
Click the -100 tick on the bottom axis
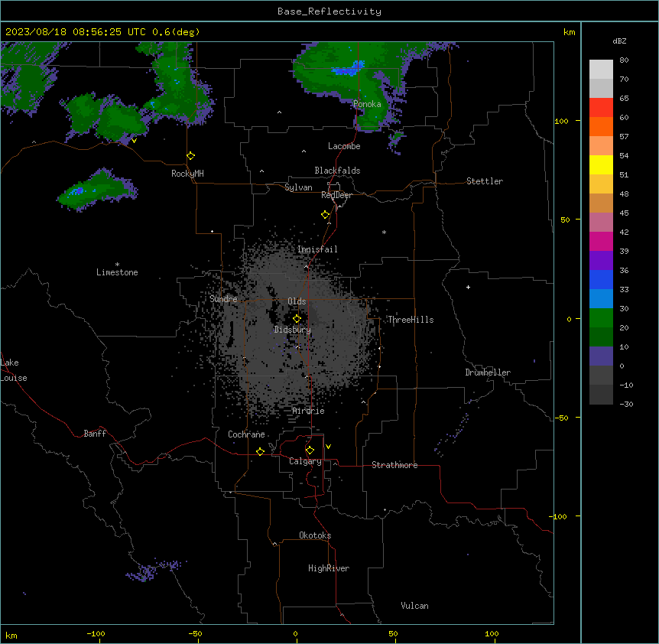point(96,633)
